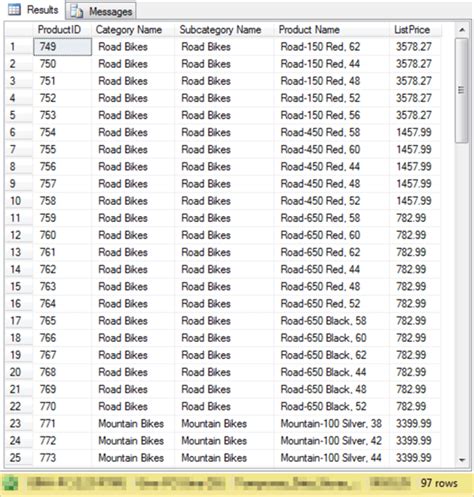Click ListPrice 1457.99 in row 6

(x=414, y=132)
